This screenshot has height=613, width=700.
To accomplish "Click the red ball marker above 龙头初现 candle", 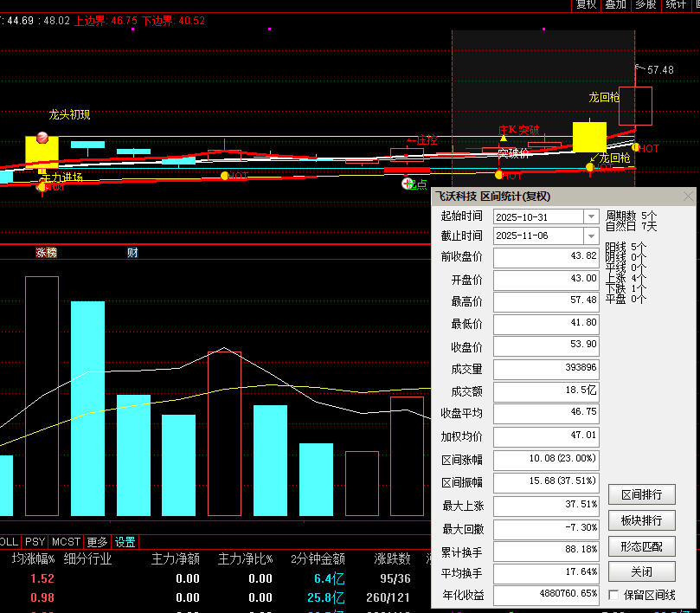I will pyautogui.click(x=42, y=139).
